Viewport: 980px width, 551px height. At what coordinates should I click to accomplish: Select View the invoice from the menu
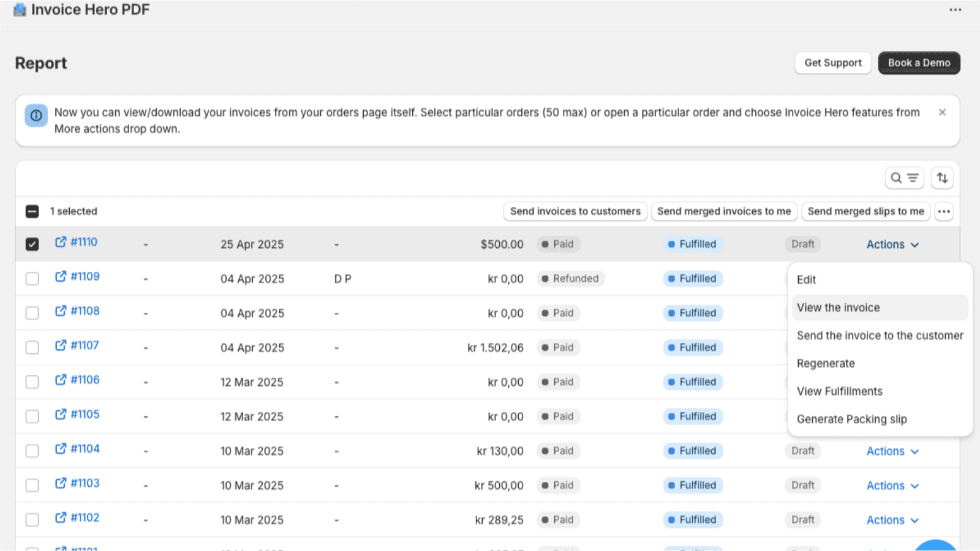click(x=838, y=307)
